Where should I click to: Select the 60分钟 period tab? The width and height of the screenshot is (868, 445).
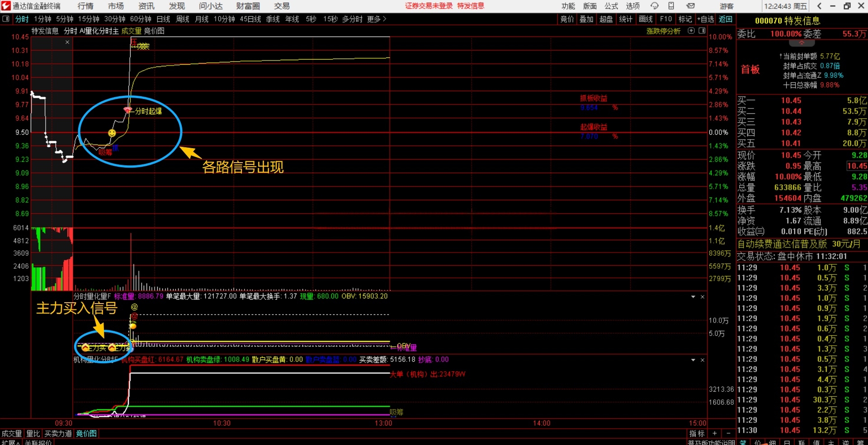pyautogui.click(x=141, y=19)
